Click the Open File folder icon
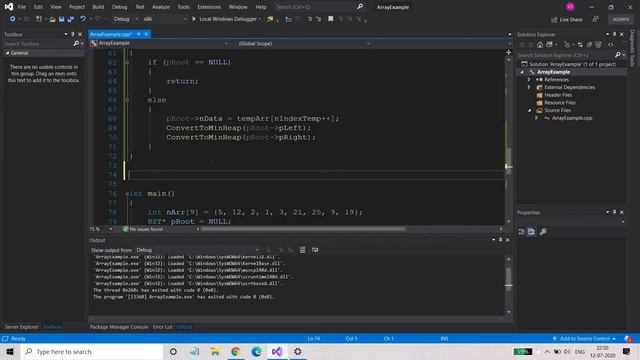The height and width of the screenshot is (360, 640). click(52, 19)
